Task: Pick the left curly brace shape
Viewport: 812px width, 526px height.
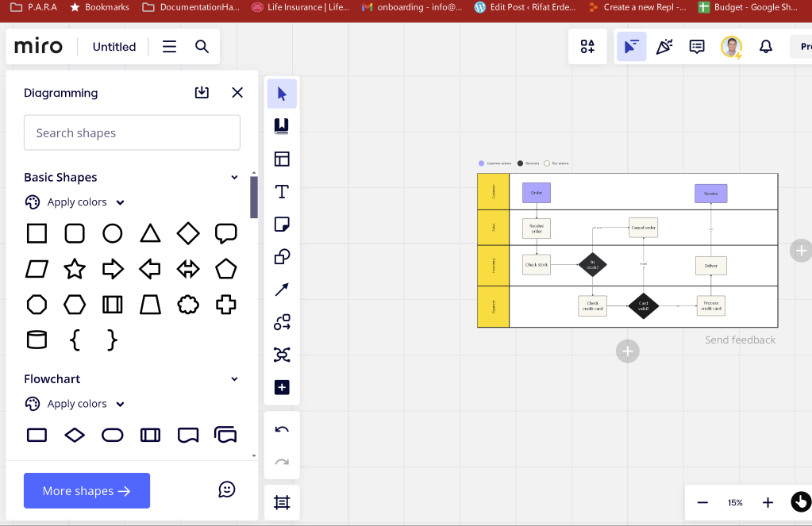Action: 75,340
